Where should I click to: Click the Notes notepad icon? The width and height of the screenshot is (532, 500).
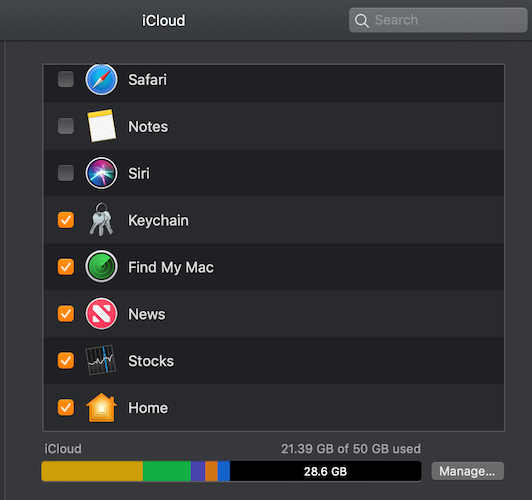101,126
